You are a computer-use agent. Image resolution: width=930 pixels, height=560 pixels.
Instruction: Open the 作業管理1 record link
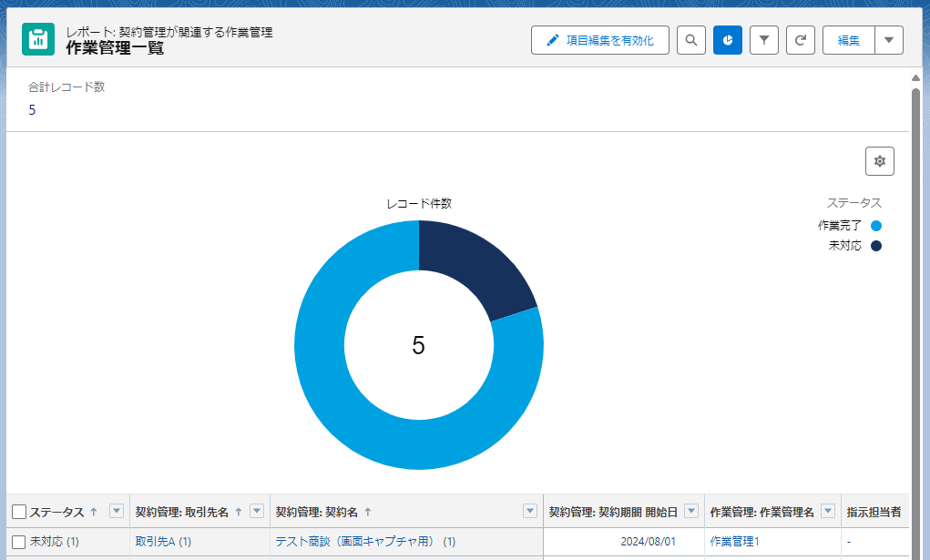[x=734, y=542]
